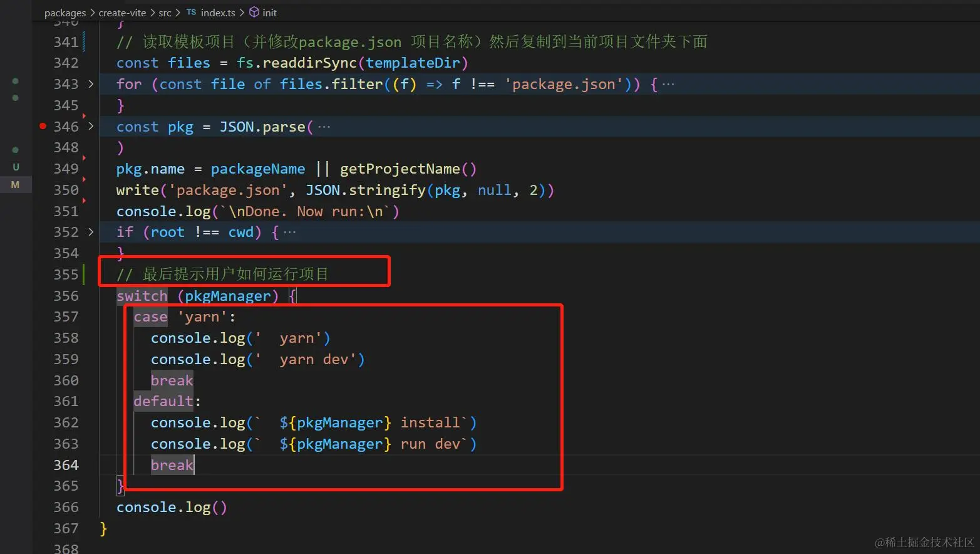Click line number 355

(66, 274)
